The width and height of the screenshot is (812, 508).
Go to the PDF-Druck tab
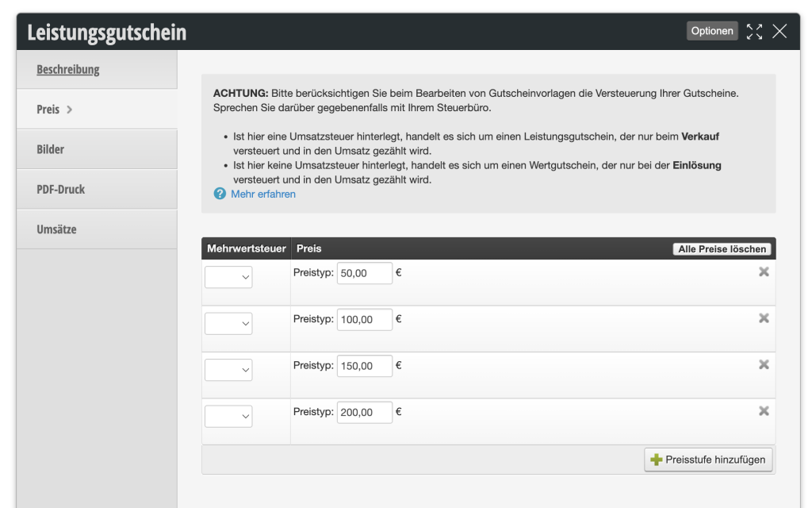click(x=60, y=189)
